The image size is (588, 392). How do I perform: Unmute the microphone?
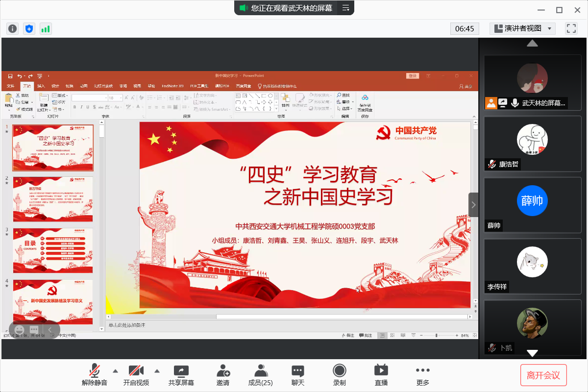point(95,375)
